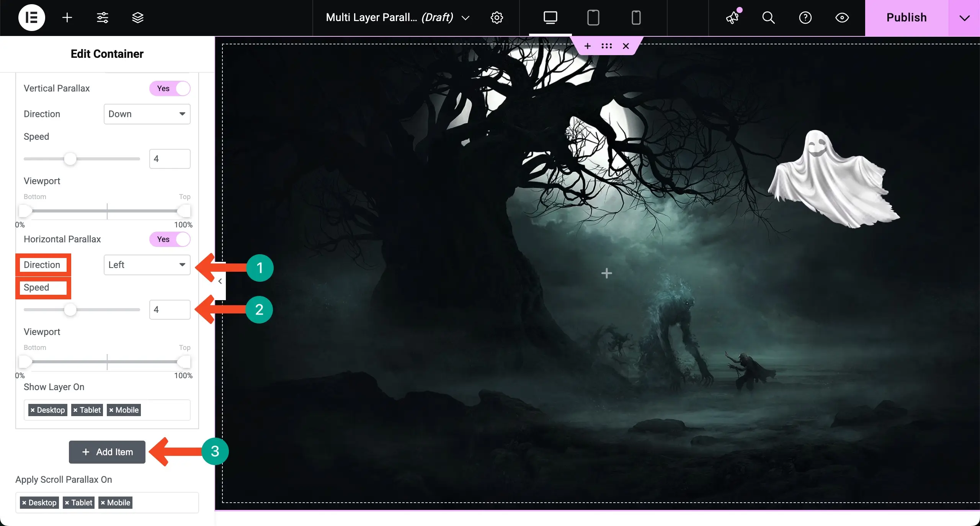
Task: Click vertical parallax Speed slider handle
Action: click(x=70, y=159)
